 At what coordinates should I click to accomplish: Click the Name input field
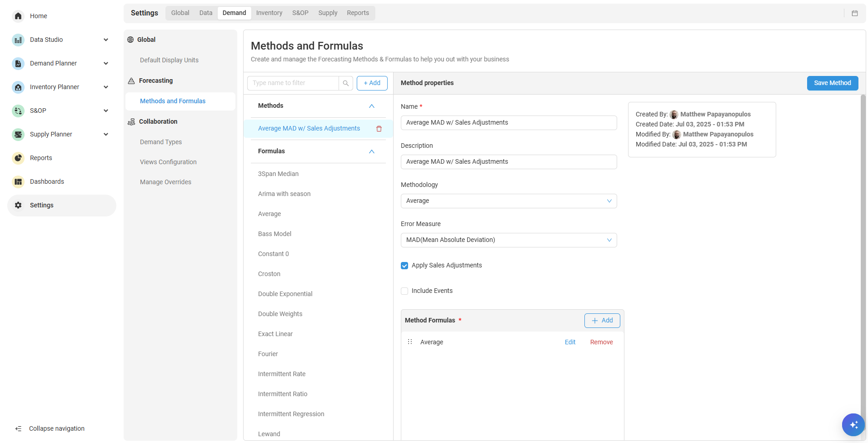point(509,123)
